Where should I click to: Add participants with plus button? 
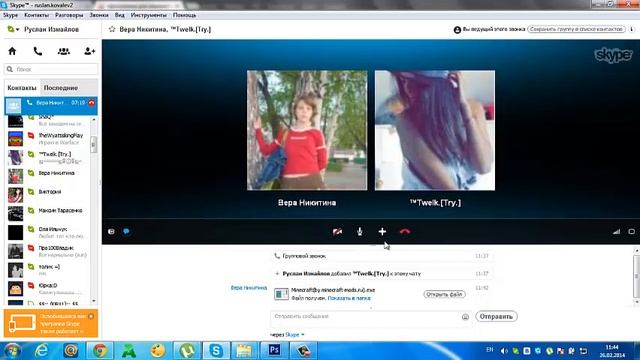tap(382, 231)
